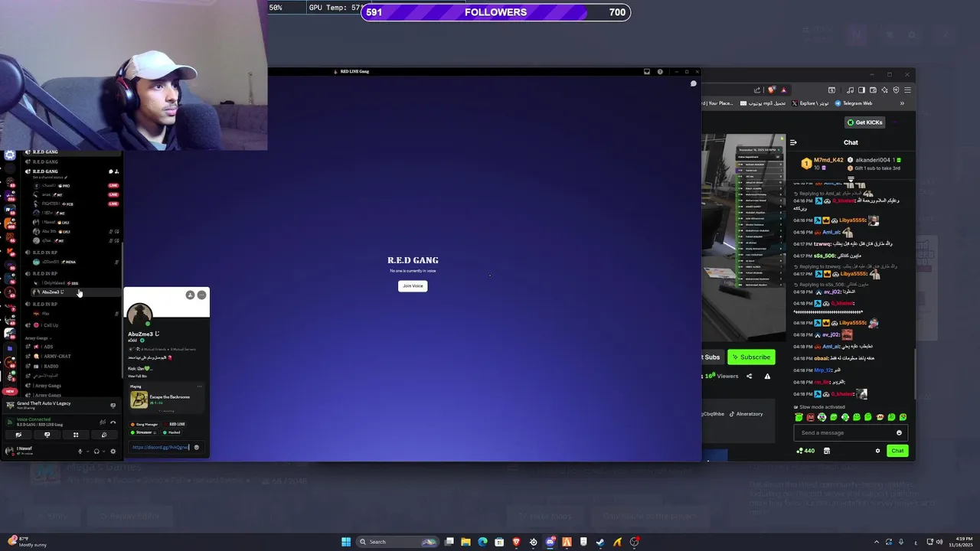The width and height of the screenshot is (980, 551).
Task: Click View Full Bio link
Action: click(137, 376)
